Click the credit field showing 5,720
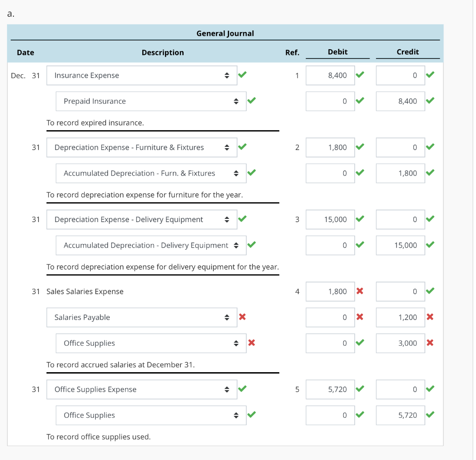476x460 pixels. click(x=401, y=414)
